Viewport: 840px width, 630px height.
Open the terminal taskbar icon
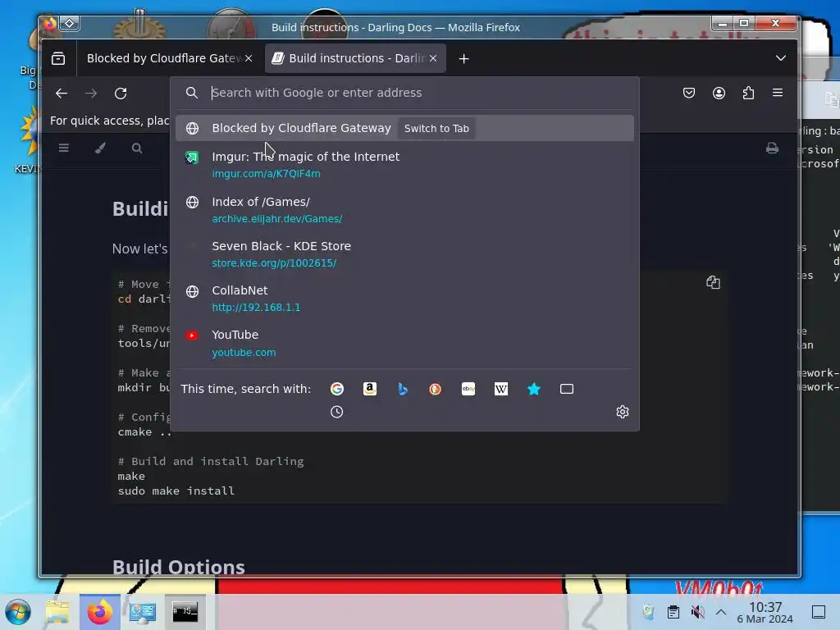pyautogui.click(x=185, y=612)
